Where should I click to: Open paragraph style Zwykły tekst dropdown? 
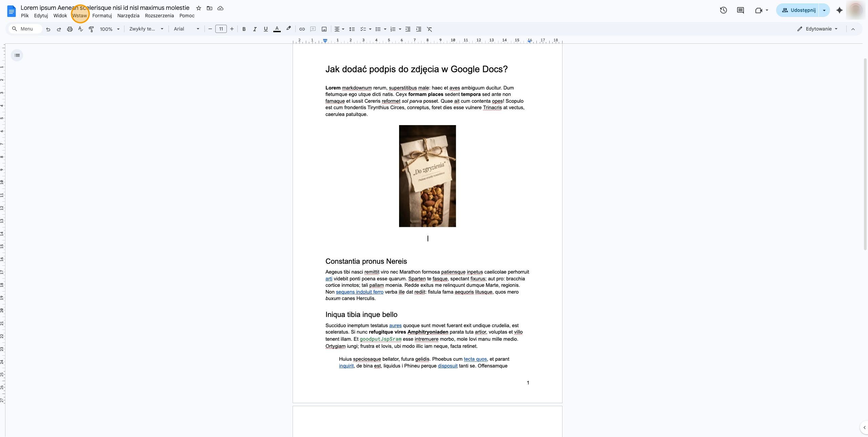(146, 29)
